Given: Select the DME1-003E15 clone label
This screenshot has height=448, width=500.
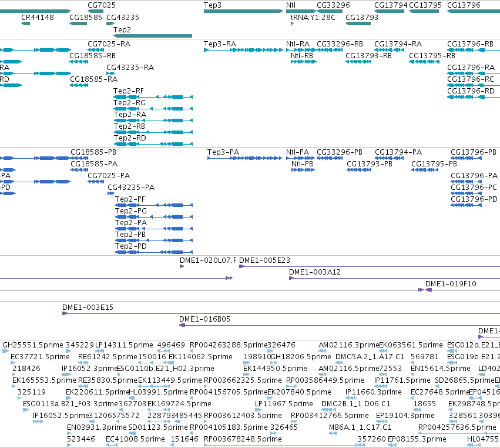Looking at the screenshot, I should [x=88, y=307].
